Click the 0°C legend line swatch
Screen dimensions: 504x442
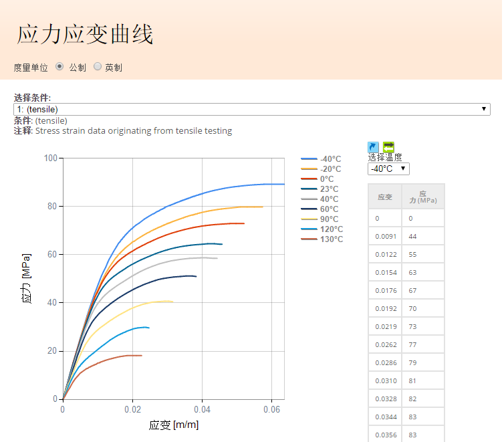click(x=309, y=179)
